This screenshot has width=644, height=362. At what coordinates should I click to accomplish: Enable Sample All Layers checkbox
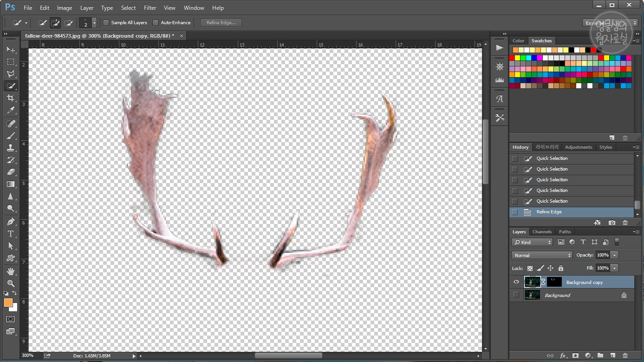(106, 23)
